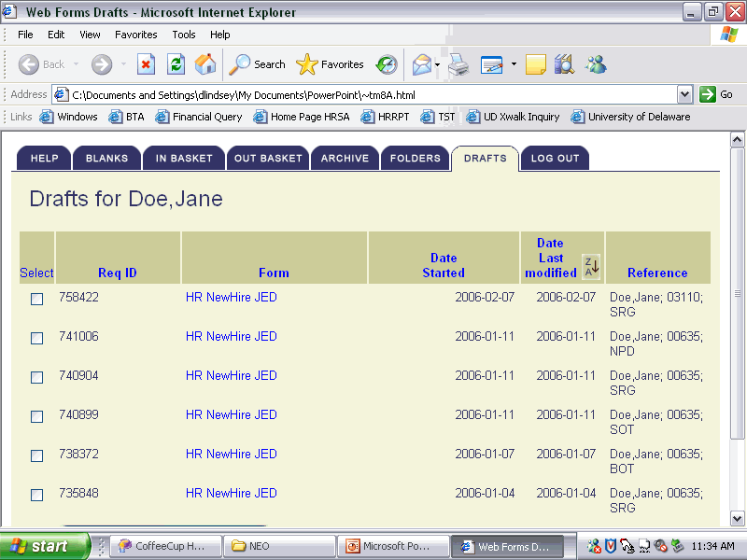Expand the Address bar dropdown arrow
Screen dimensions: 747x560
[x=684, y=94]
